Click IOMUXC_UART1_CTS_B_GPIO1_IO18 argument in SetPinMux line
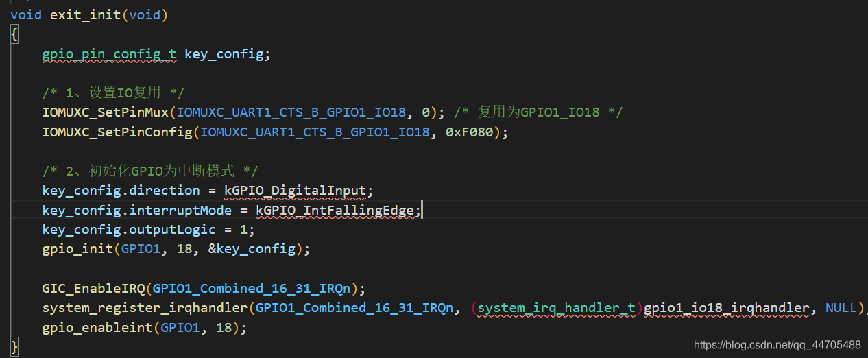The width and height of the screenshot is (868, 358). tap(291, 112)
